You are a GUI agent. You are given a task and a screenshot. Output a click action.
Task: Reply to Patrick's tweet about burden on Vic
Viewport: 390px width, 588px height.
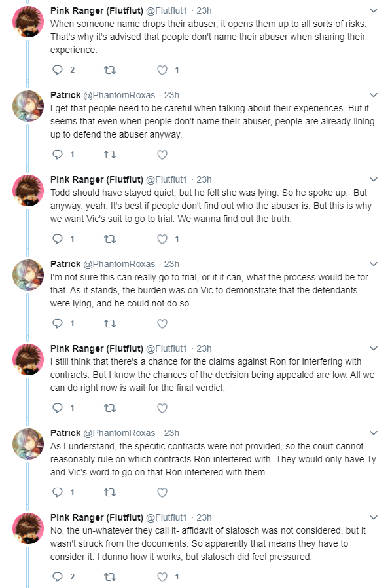58,323
